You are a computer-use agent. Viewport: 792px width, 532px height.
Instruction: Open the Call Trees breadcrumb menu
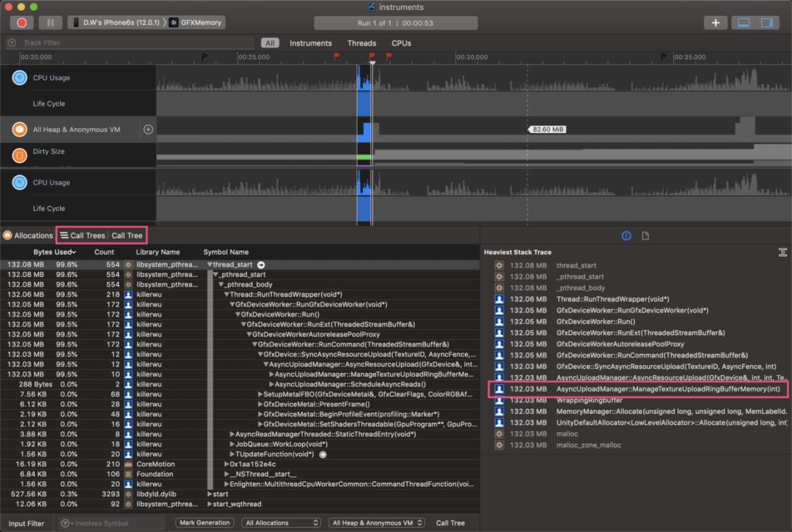tap(83, 236)
